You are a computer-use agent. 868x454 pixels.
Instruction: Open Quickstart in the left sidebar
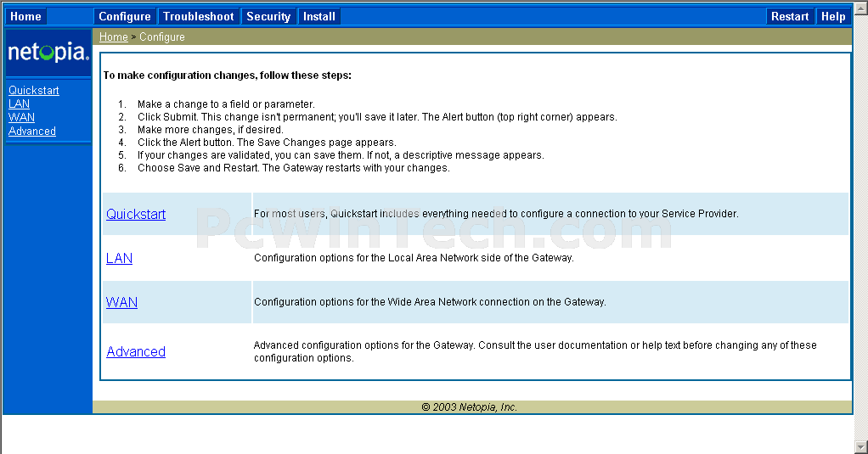tap(34, 90)
